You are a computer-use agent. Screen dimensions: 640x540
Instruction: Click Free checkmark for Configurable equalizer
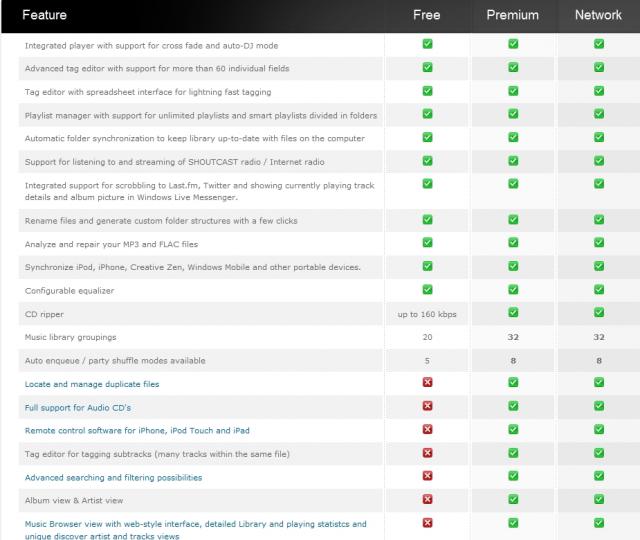427,289
